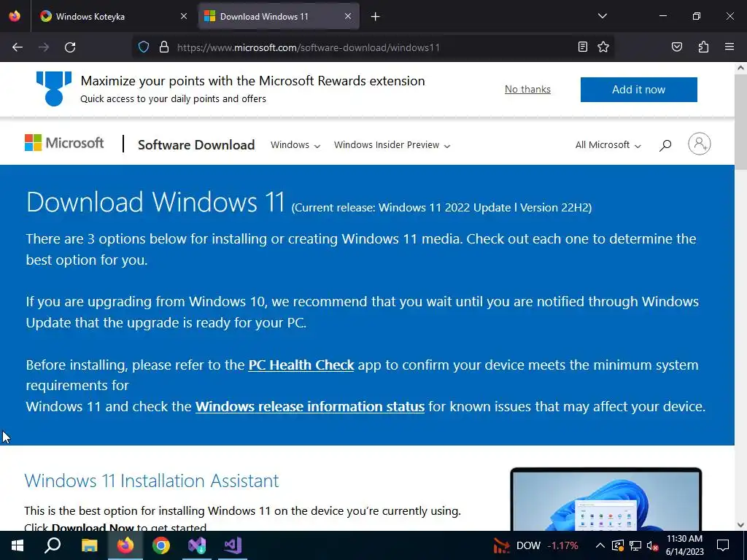The height and width of the screenshot is (560, 747).
Task: Open tracking protection shield icon
Action: 144,47
